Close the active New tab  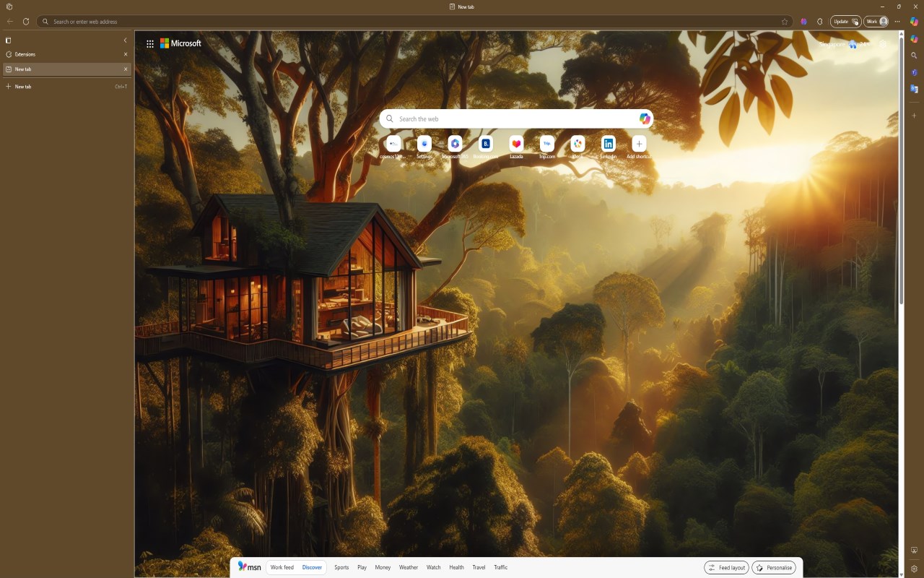126,69
